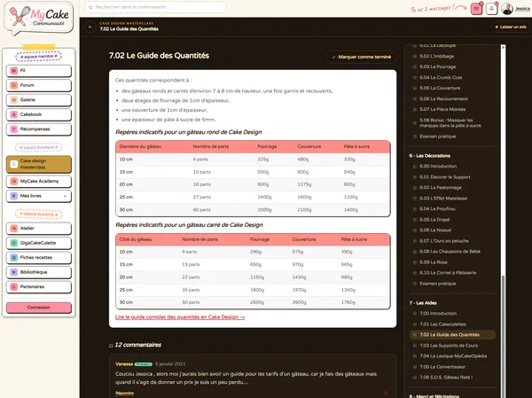The width and height of the screenshot is (532, 398).
Task: Click Vanessa's name on the comment
Action: point(124,364)
